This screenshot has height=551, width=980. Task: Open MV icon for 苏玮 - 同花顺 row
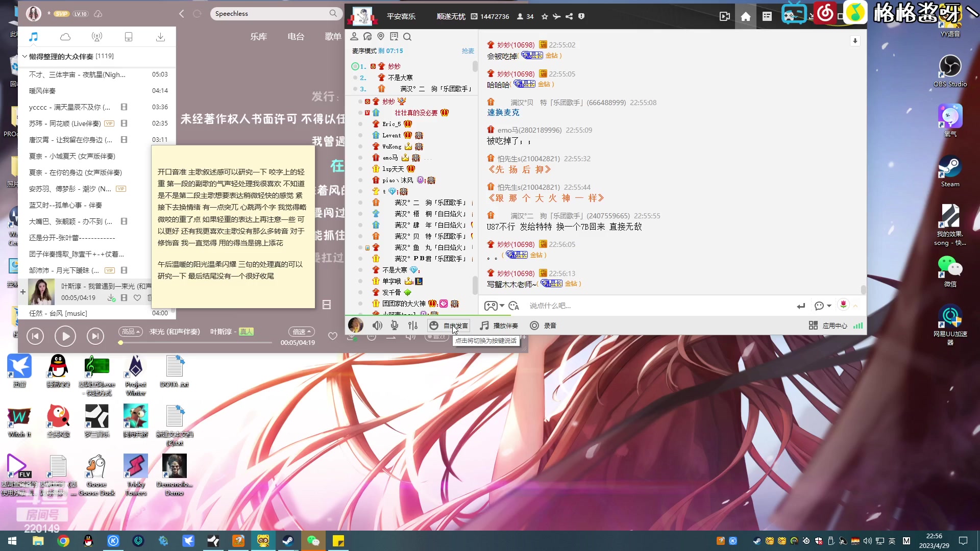tap(124, 123)
